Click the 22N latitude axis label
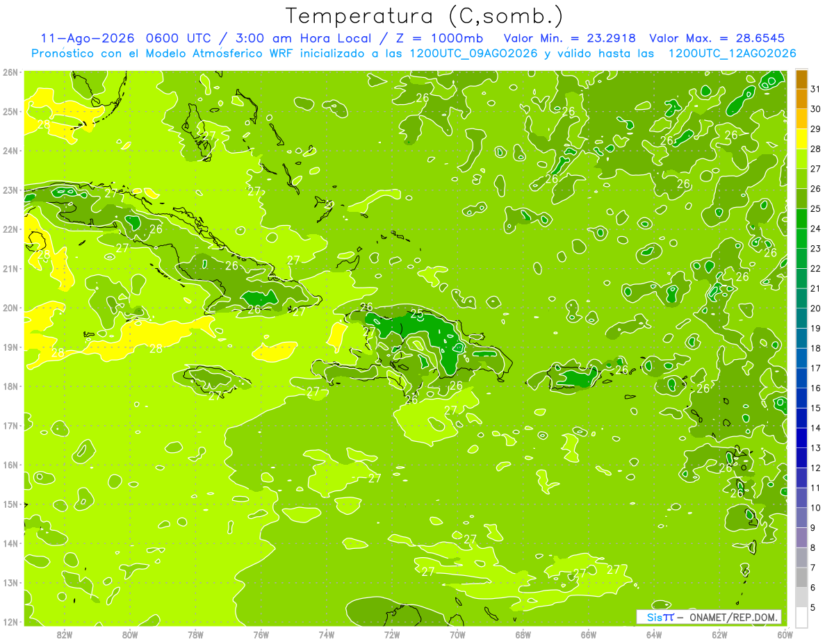This screenshot has width=834, height=644. point(10,229)
